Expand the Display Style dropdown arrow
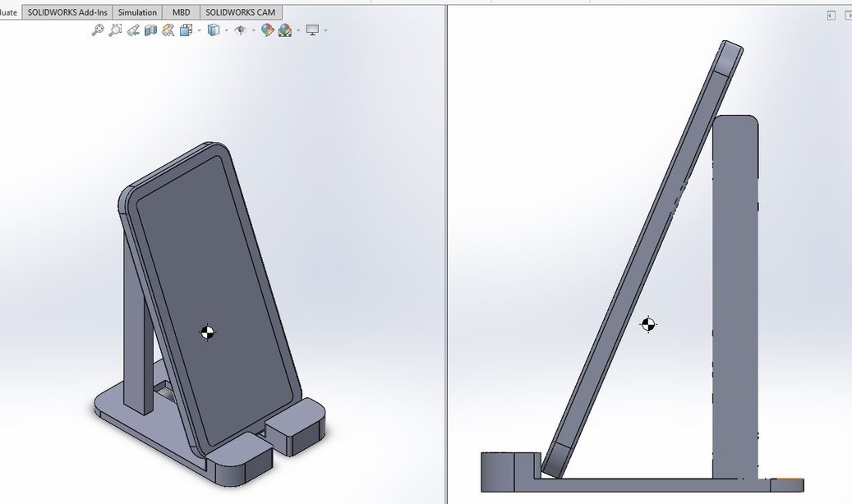Screen dimensions: 852x504 click(225, 31)
